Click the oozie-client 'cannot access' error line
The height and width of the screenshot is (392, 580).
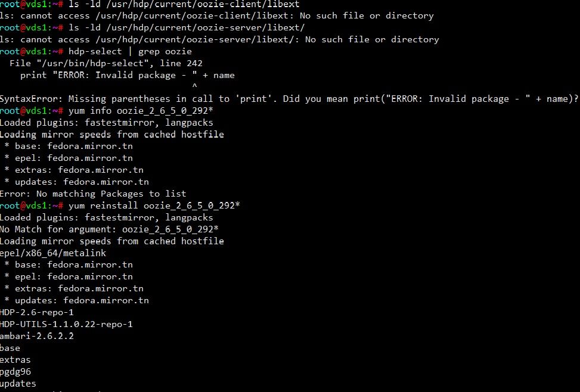pos(216,16)
